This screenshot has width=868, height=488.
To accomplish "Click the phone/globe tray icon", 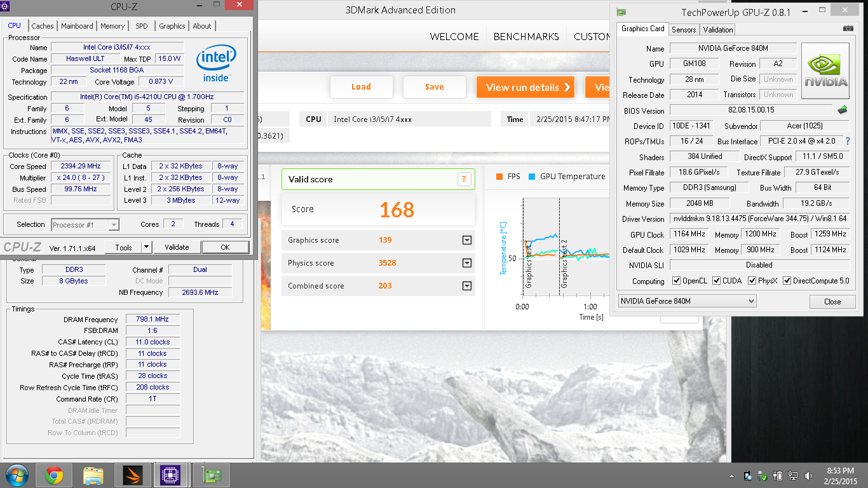I will tap(749, 476).
